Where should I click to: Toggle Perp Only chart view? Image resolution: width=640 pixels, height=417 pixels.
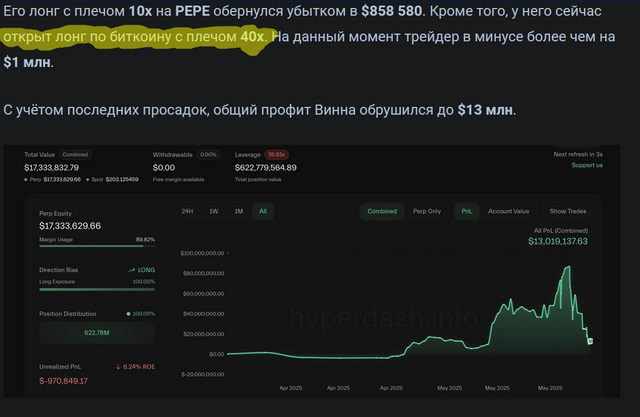click(x=427, y=211)
